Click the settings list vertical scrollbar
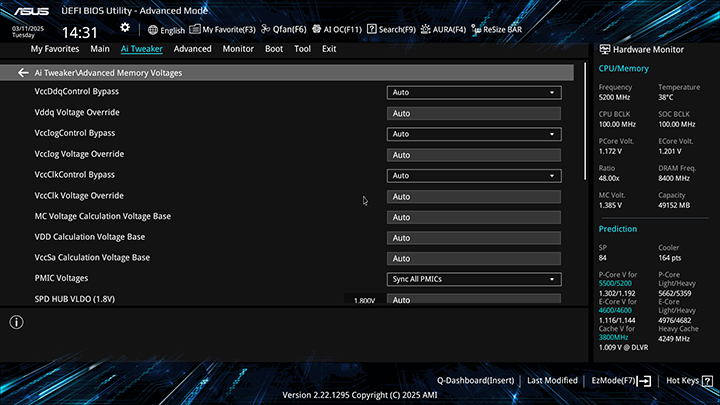Screen dimensions: 720x405 pos(586,130)
